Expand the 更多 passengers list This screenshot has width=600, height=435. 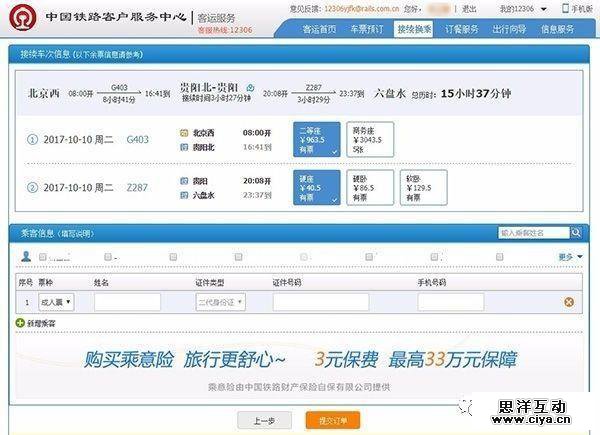567,257
